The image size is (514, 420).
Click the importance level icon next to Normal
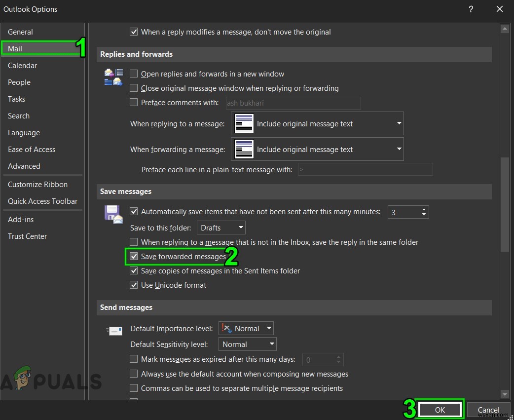pos(227,328)
